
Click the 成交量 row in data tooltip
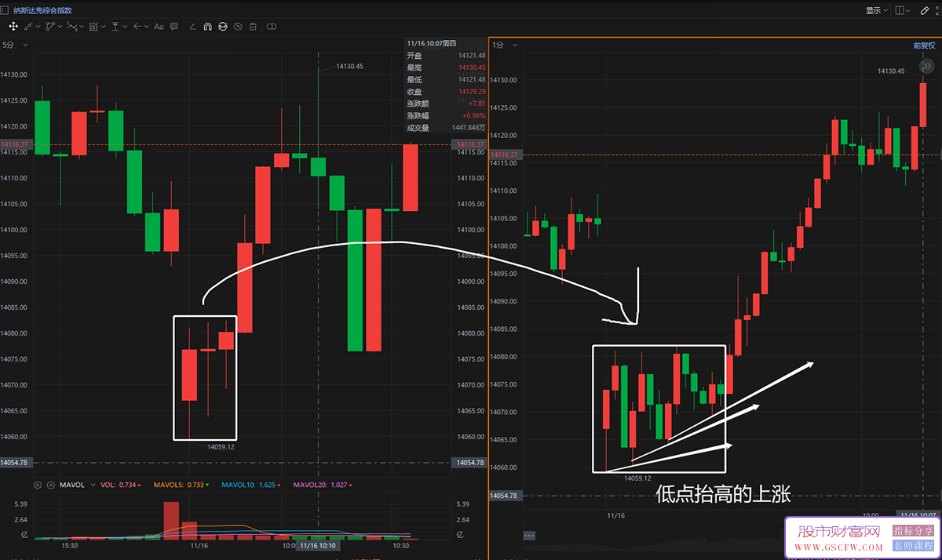[x=446, y=127]
